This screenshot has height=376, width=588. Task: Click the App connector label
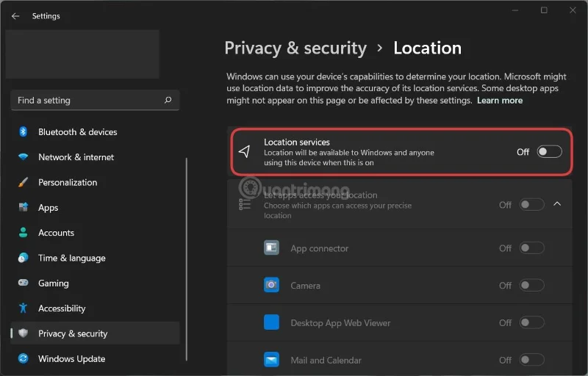point(320,248)
